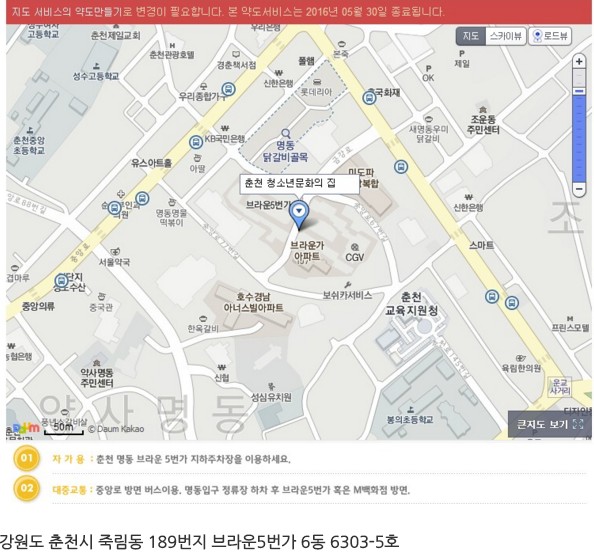Image resolution: width=594 pixels, height=556 pixels.
Task: Click the CGV cinema icon
Action: 355,247
